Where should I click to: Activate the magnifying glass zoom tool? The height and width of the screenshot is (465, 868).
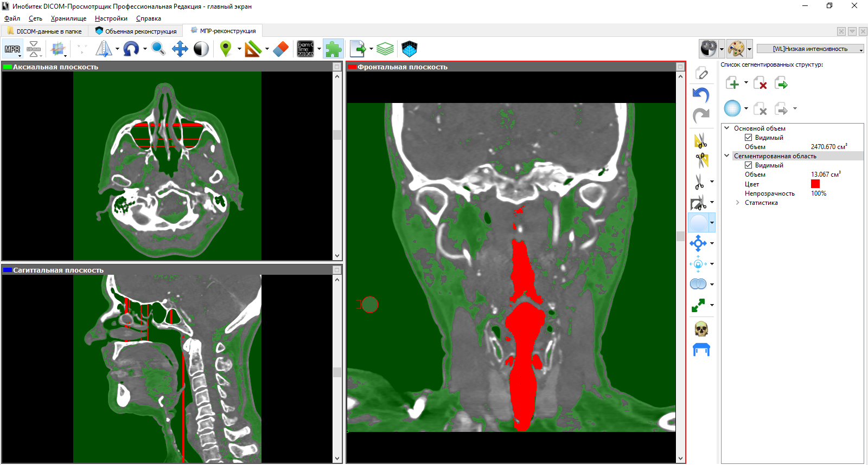(x=158, y=49)
